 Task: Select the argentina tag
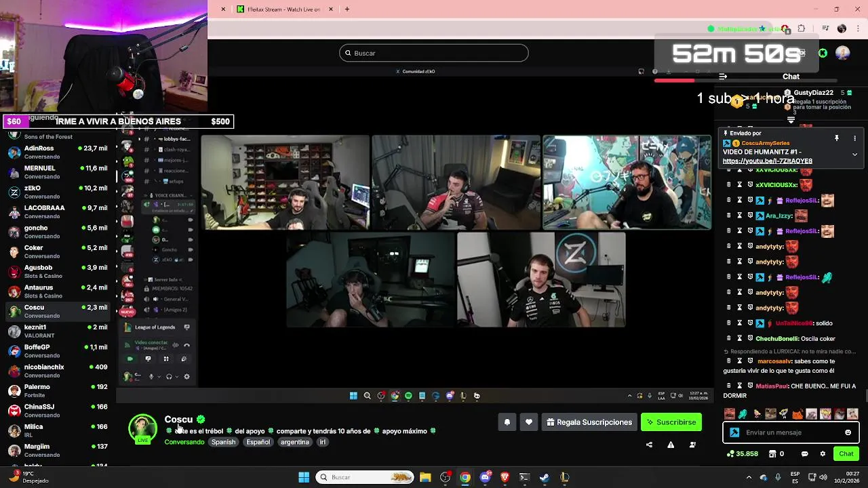pos(294,442)
